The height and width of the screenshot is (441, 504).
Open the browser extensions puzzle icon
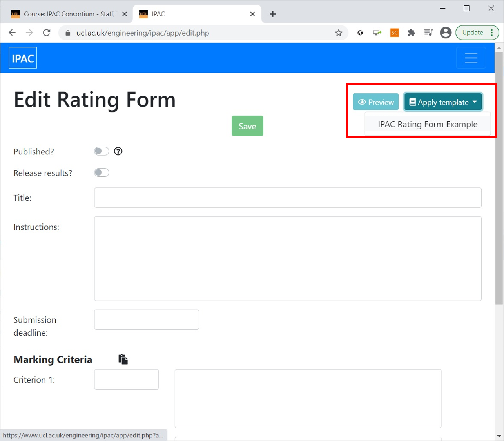tap(411, 33)
